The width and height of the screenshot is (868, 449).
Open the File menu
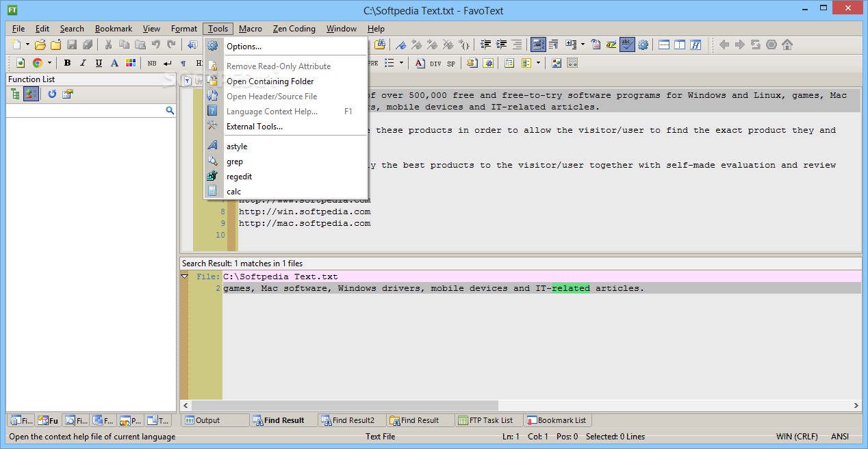click(18, 29)
